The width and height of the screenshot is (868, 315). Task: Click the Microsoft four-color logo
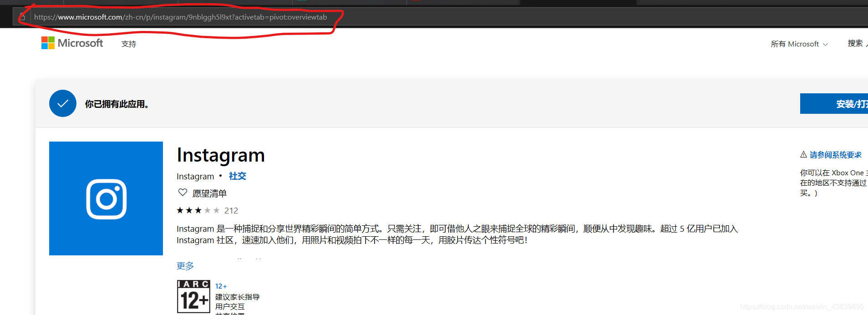[x=48, y=43]
